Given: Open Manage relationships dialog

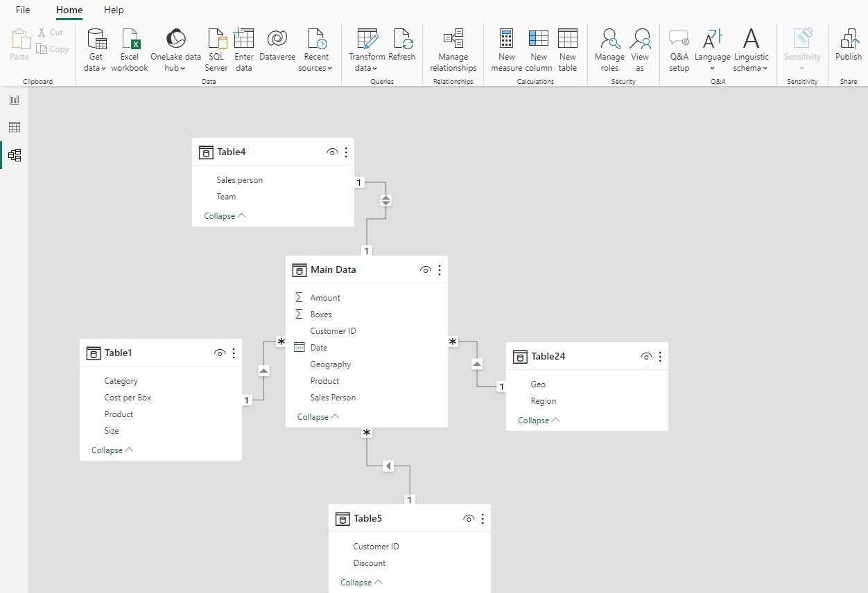Looking at the screenshot, I should (x=453, y=50).
